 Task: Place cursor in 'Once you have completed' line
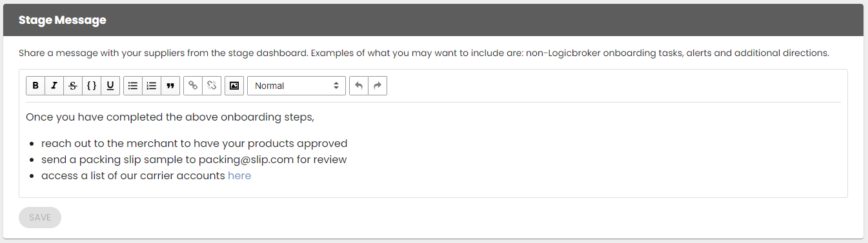(x=170, y=117)
